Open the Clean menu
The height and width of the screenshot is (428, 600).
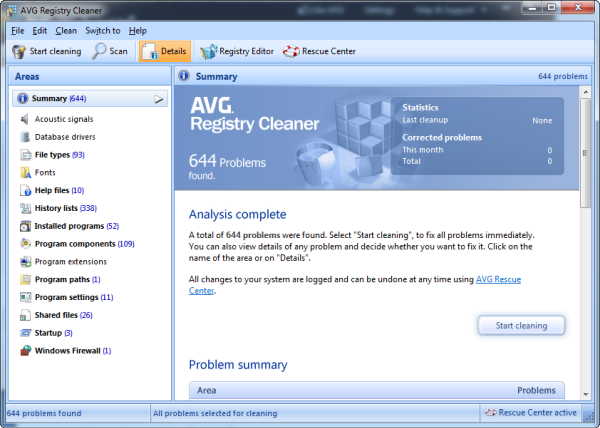[x=66, y=31]
